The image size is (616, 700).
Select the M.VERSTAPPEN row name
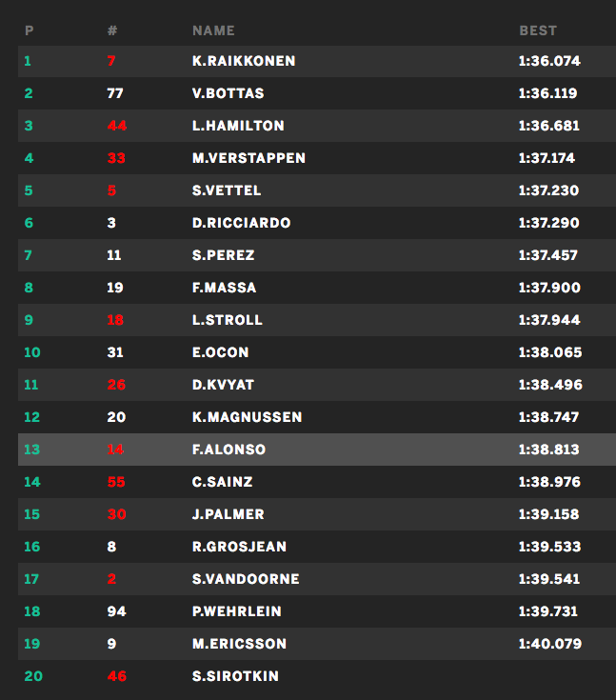click(248, 158)
